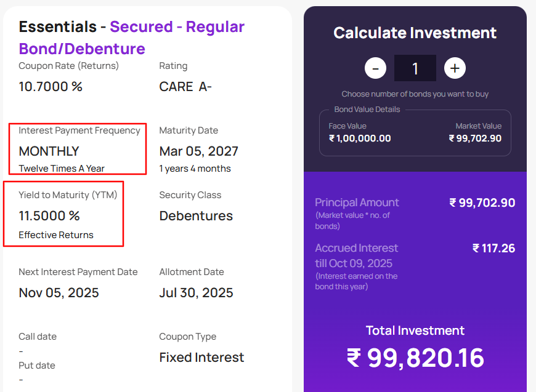Viewport: 536px width, 392px height.
Task: Click the Yield to Maturity 11.5000 % value
Action: pyautogui.click(x=49, y=216)
